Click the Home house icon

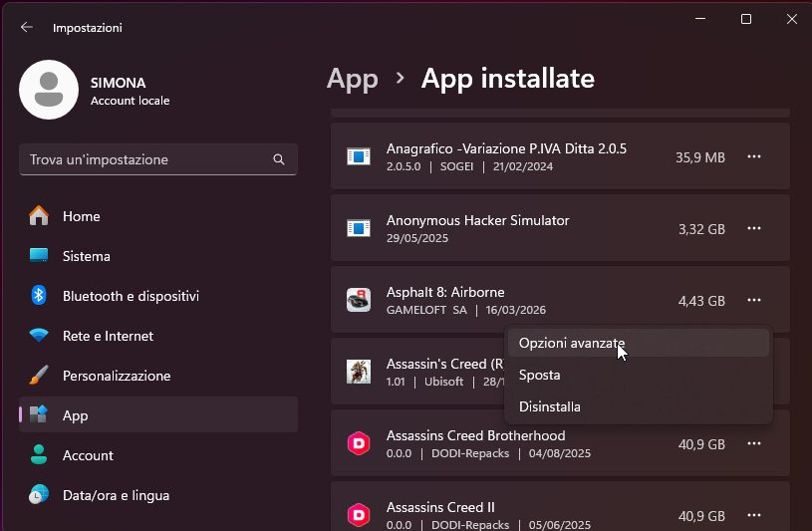pos(39,215)
